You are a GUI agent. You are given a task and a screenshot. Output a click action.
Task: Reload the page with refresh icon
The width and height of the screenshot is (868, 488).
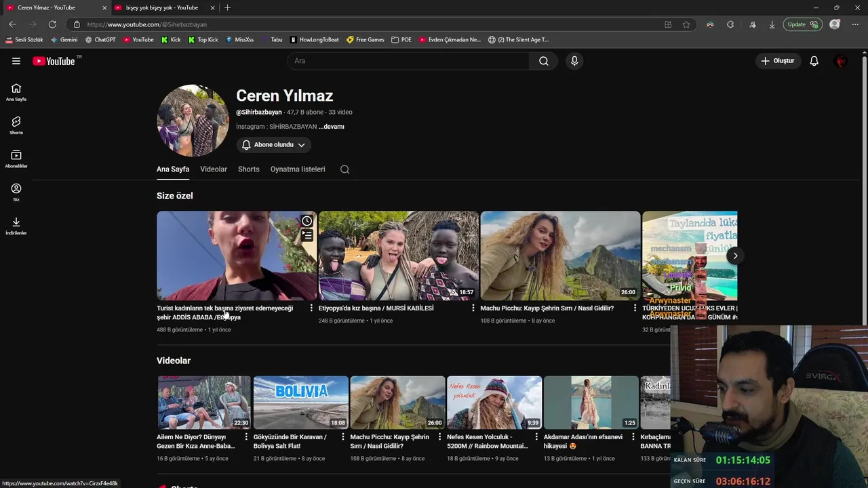[x=52, y=24]
